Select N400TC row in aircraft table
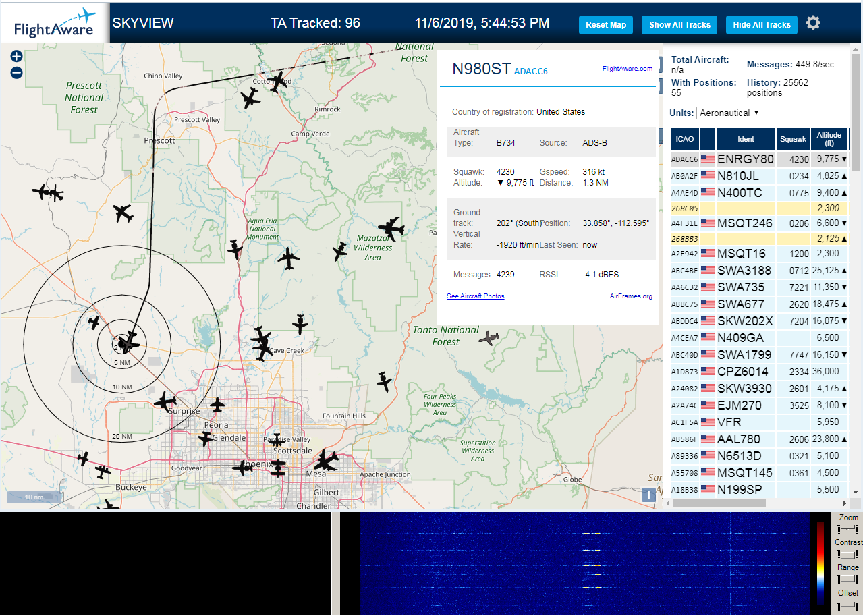Screen dimensions: 863x616 (759, 193)
